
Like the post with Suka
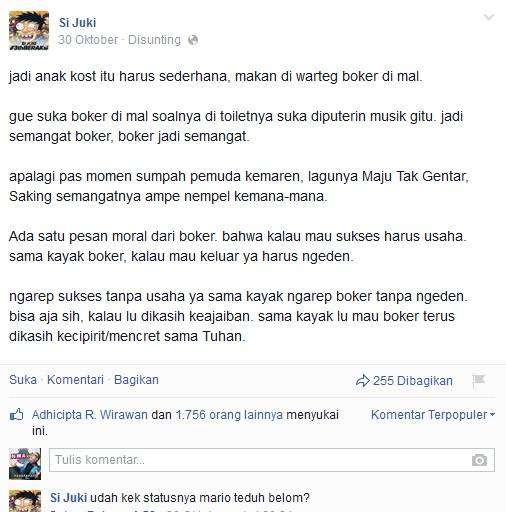23,380
